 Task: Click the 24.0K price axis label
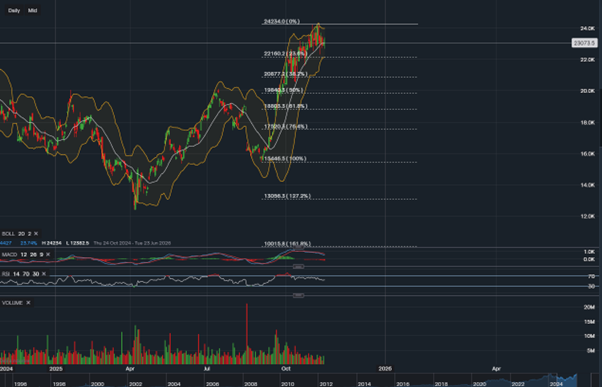point(587,28)
